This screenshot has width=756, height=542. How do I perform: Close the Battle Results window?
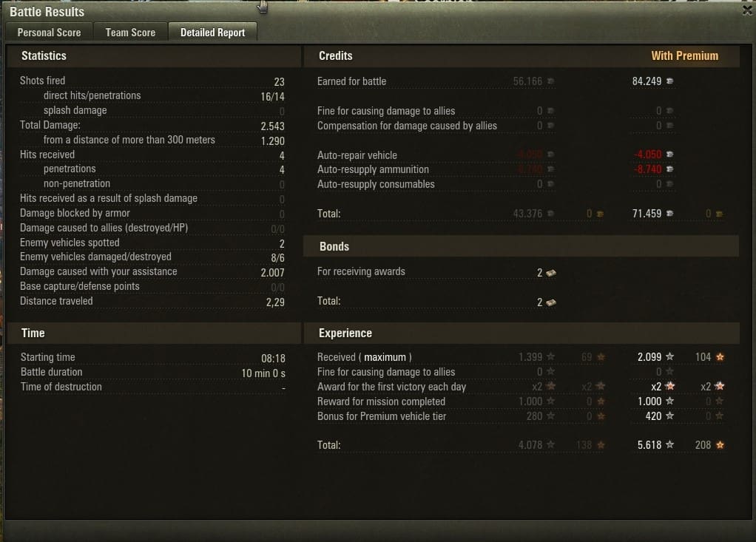pos(747,10)
